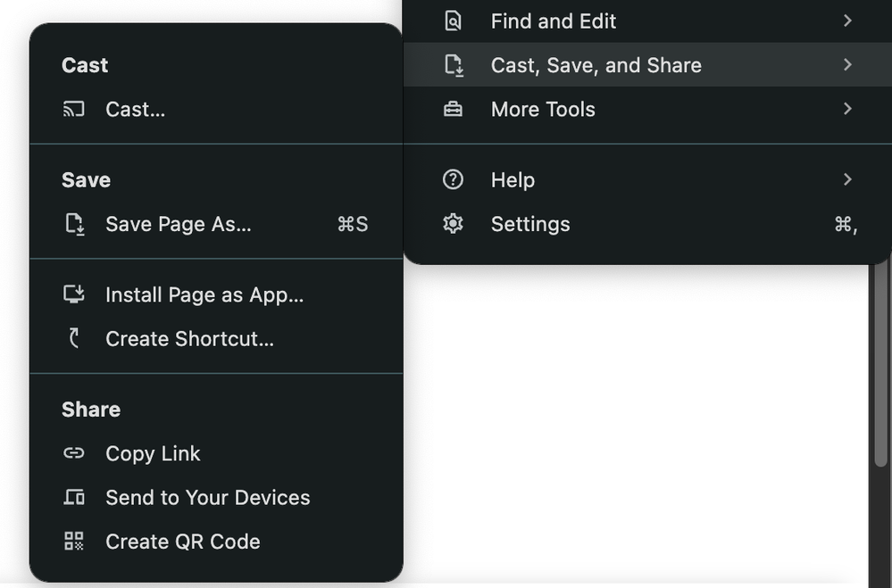Screen dimensions: 892x588
Task: Click the Send to Your Devices icon
Action: pos(73,497)
